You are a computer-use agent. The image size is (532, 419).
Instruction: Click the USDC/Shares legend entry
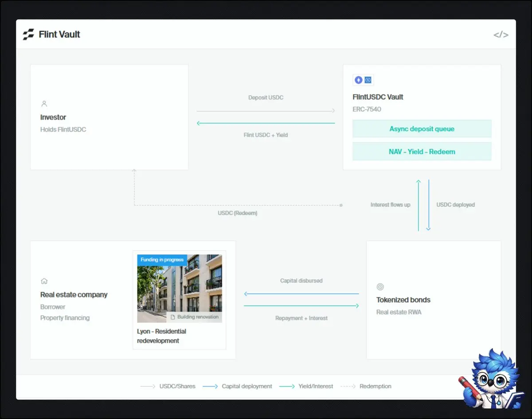pos(168,387)
